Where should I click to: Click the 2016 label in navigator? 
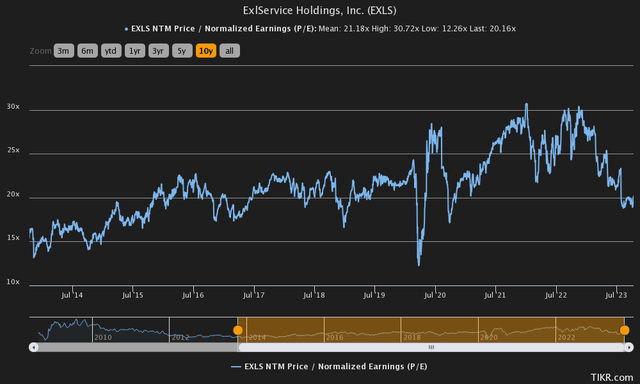(x=335, y=337)
